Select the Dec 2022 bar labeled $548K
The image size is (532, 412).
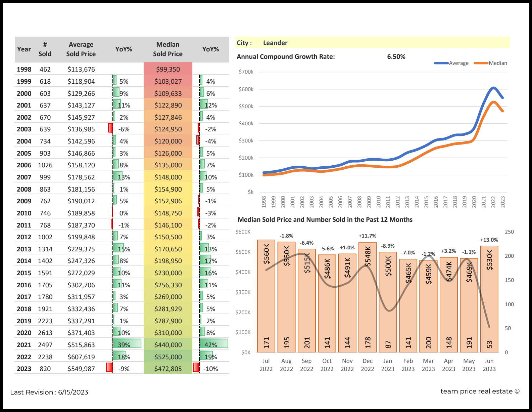tap(368, 297)
